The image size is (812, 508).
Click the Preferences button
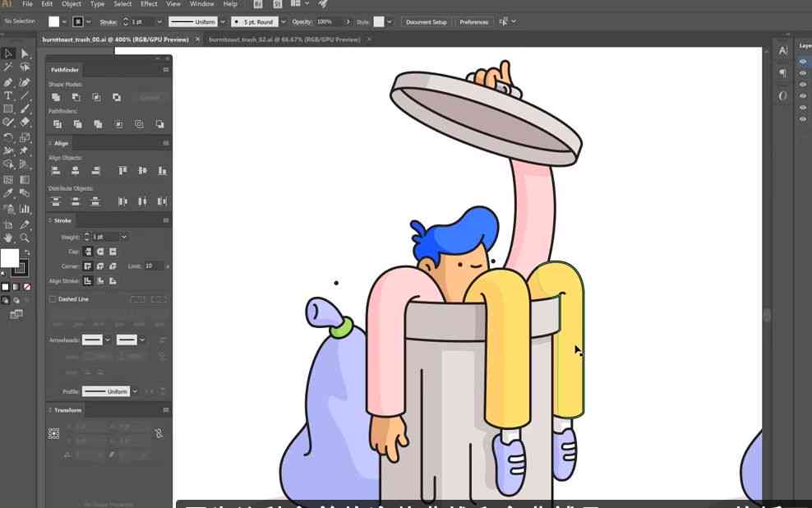[x=474, y=21]
